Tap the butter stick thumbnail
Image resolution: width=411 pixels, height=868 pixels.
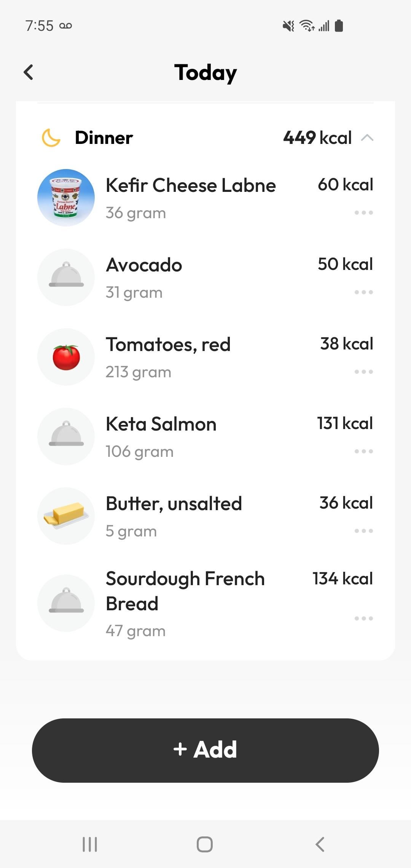point(66,516)
